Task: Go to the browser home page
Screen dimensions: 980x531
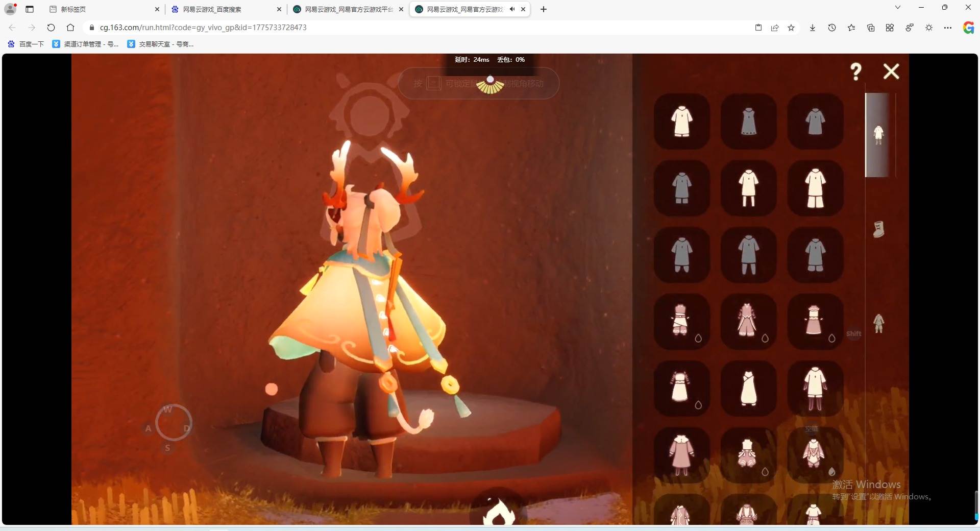Action: (70, 28)
